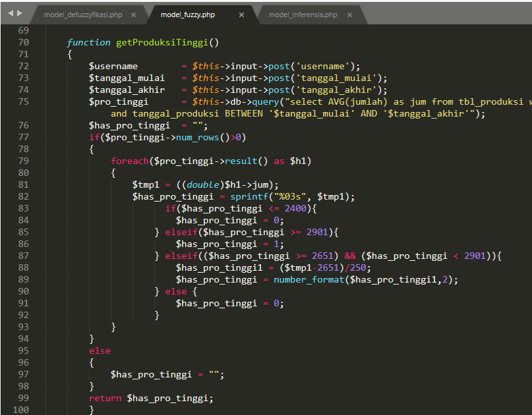Image resolution: width=532 pixels, height=415 pixels.
Task: Close the model_defuzzyfikasi.php tab
Action: click(134, 14)
